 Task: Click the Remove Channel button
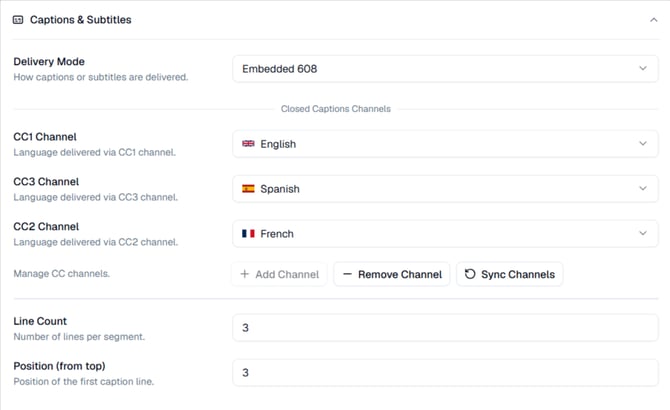pos(392,274)
